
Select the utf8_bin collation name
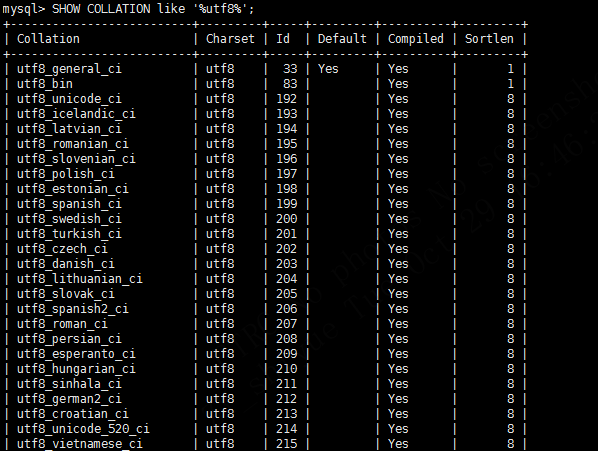45,84
